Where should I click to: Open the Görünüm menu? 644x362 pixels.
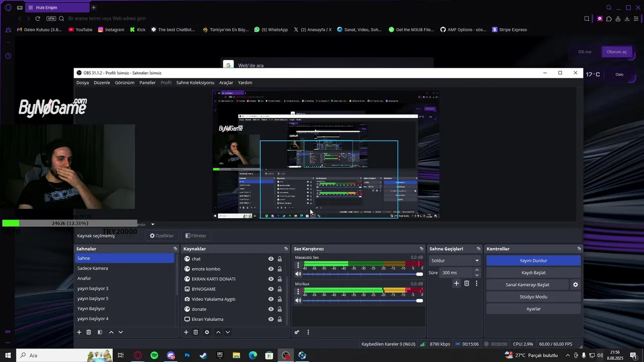124,82
